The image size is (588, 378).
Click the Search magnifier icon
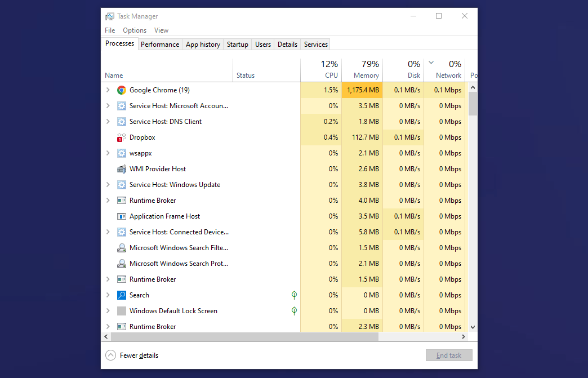pos(121,295)
